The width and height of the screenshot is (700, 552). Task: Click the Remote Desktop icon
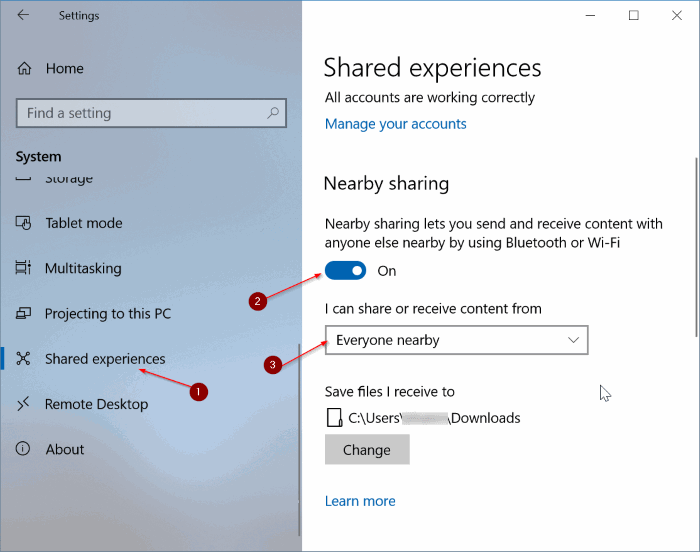(24, 404)
